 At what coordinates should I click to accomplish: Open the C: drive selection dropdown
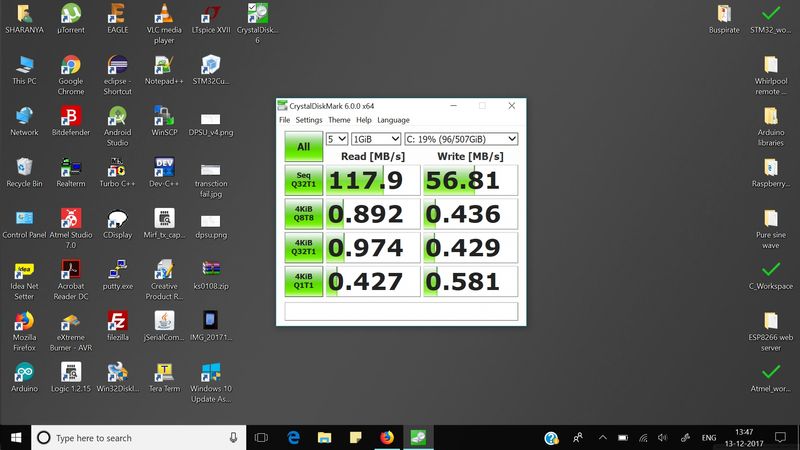[461, 139]
